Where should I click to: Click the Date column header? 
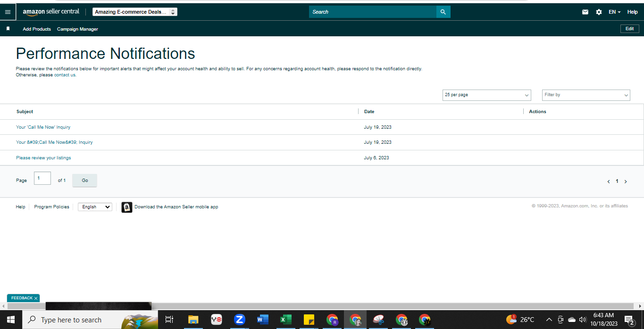pos(369,112)
